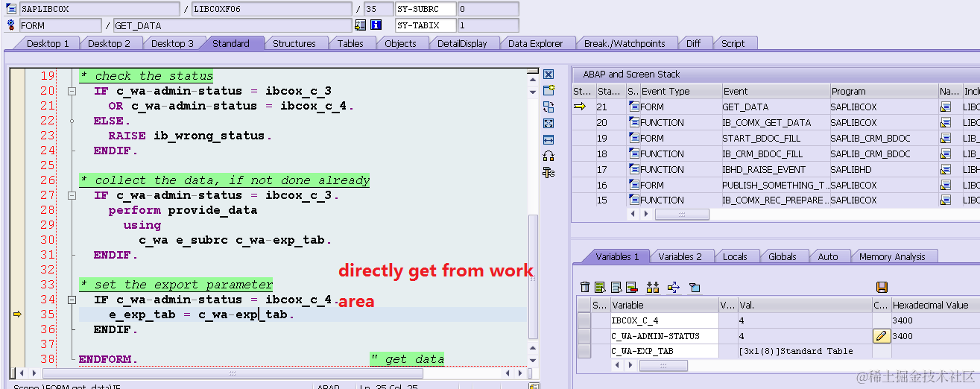Open the Break./Watchpoints tab
The height and width of the screenshot is (389, 980).
pos(625,43)
